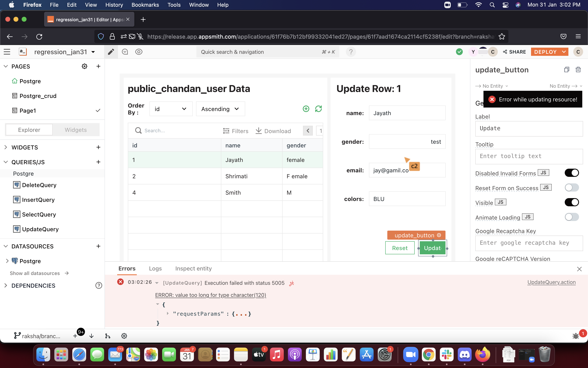Toggle Disabled Invalid Forms switch
This screenshot has width=588, height=368.
pos(572,173)
